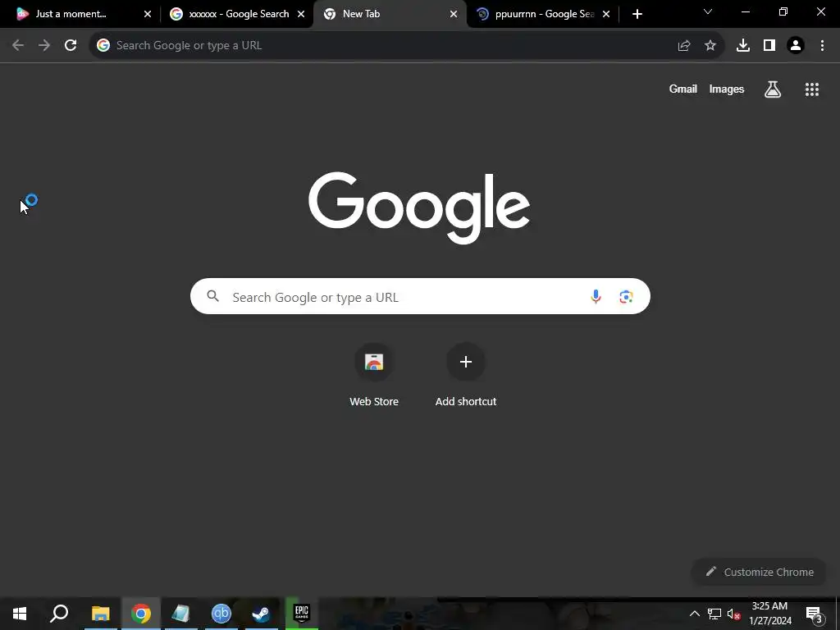Search by image with Google Lens icon
840x630 pixels.
click(x=626, y=296)
